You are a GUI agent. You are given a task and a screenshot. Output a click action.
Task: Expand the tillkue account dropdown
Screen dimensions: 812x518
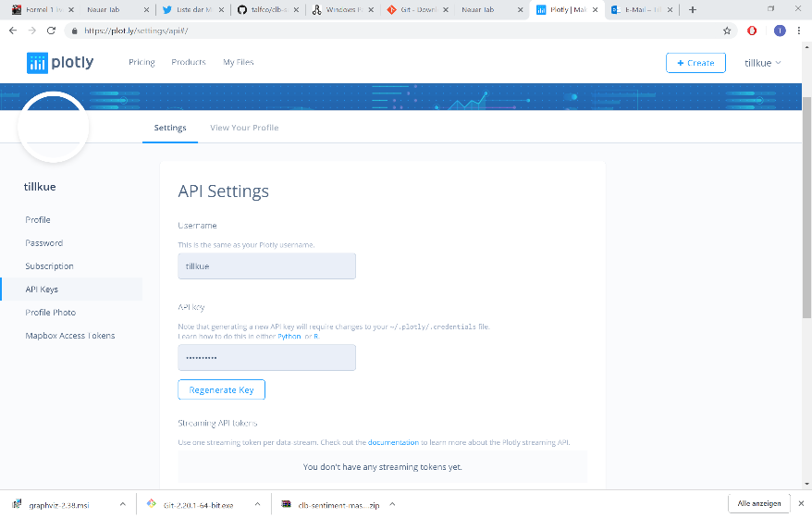(763, 63)
